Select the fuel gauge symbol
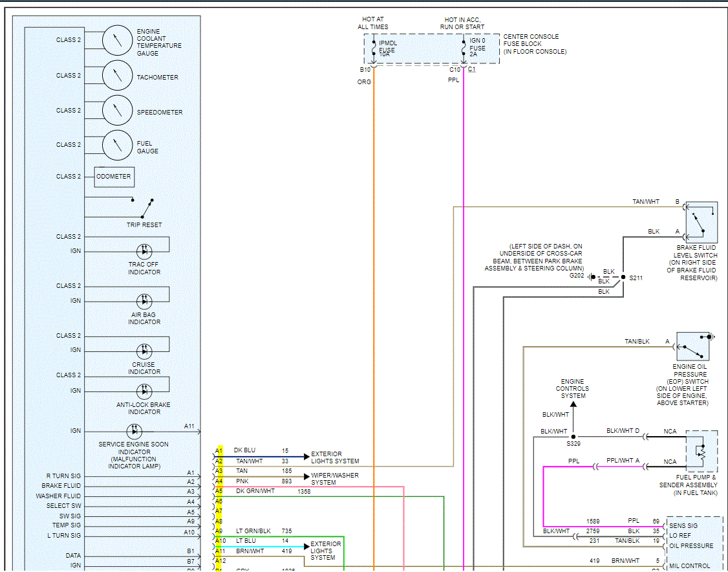The height and width of the screenshot is (572, 728). tap(117, 145)
